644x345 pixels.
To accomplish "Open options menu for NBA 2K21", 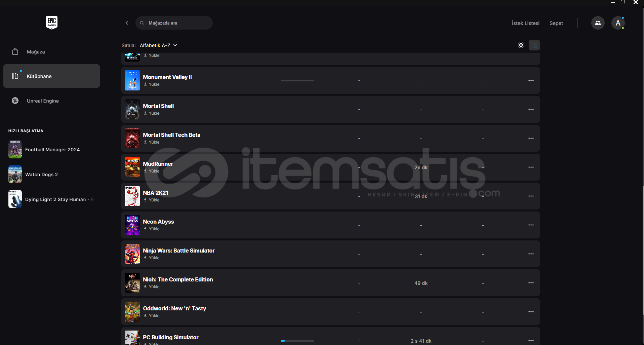I will (x=531, y=196).
